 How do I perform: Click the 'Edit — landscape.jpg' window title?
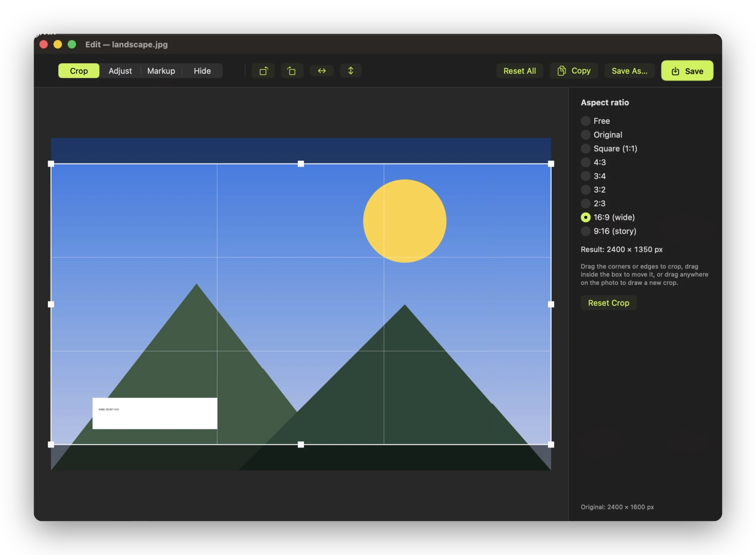click(126, 44)
